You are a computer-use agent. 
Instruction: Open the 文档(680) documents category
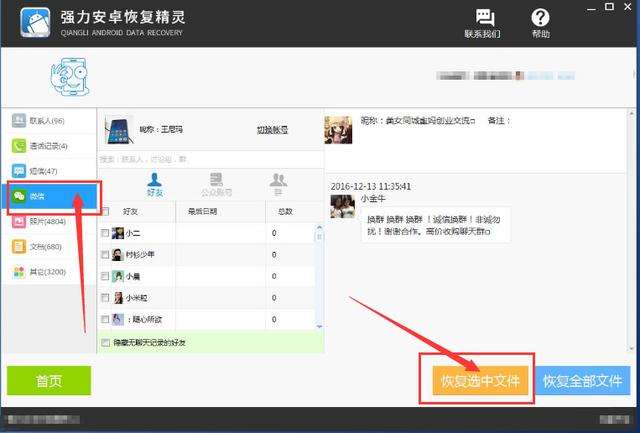point(49,246)
